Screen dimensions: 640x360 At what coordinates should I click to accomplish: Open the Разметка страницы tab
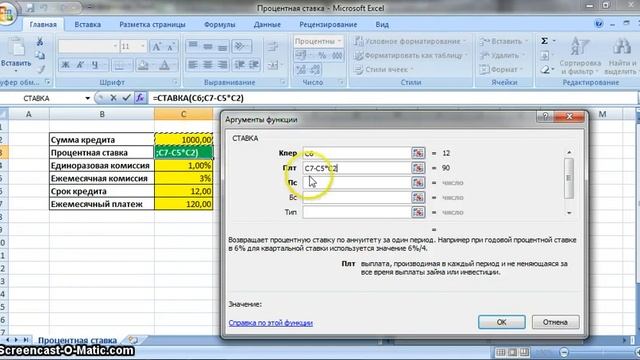point(152,24)
